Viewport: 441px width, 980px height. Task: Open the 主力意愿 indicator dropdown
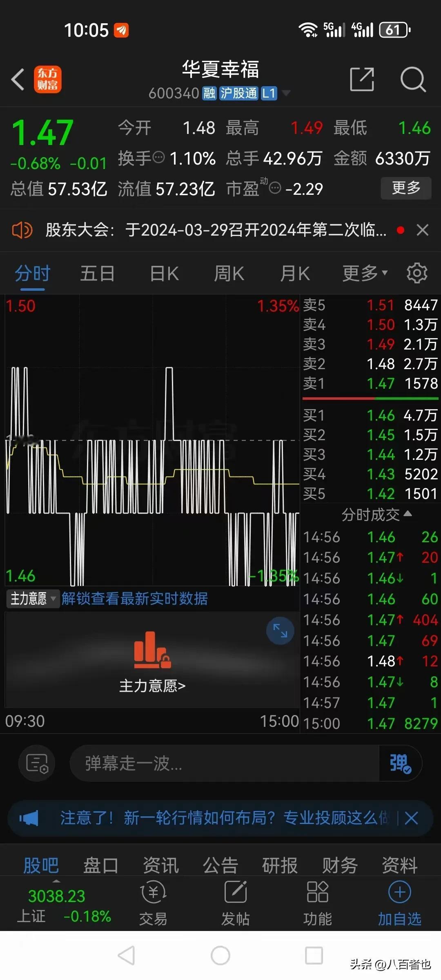[33, 599]
